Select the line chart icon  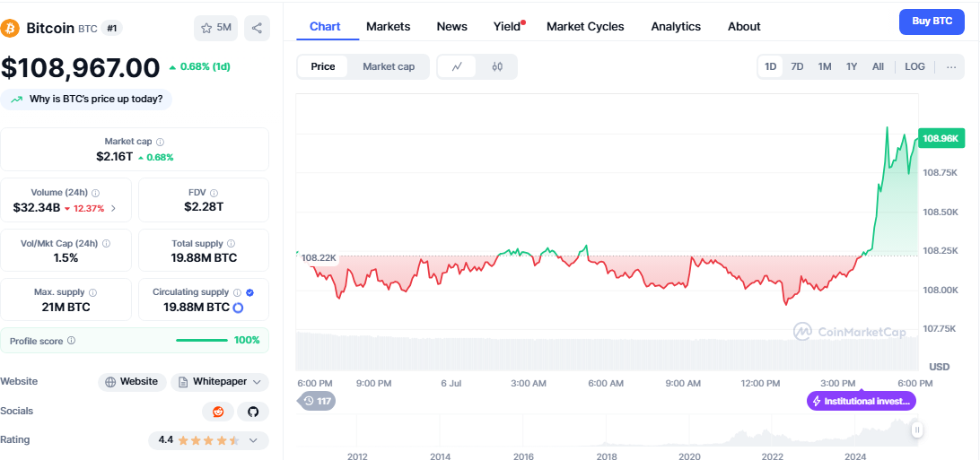pyautogui.click(x=457, y=66)
